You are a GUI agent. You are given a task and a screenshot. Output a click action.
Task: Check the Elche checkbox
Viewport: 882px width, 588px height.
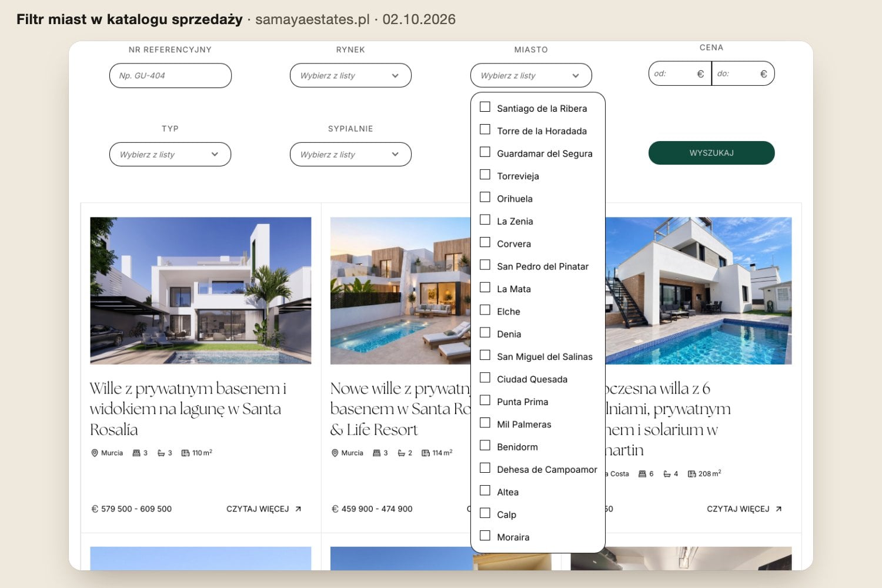coord(485,310)
